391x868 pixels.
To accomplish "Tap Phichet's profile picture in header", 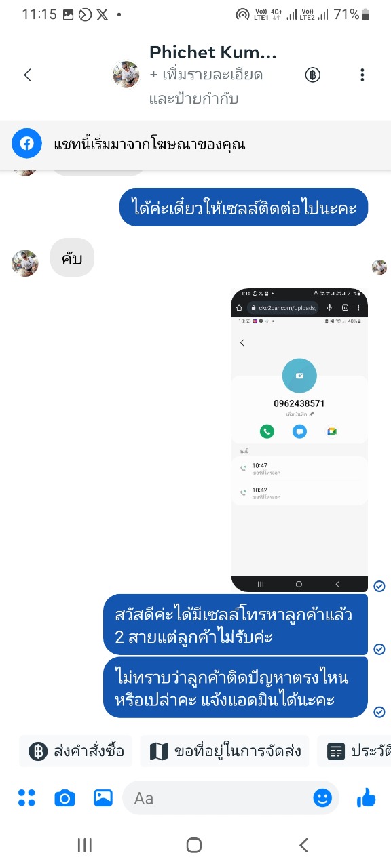I will [x=126, y=75].
